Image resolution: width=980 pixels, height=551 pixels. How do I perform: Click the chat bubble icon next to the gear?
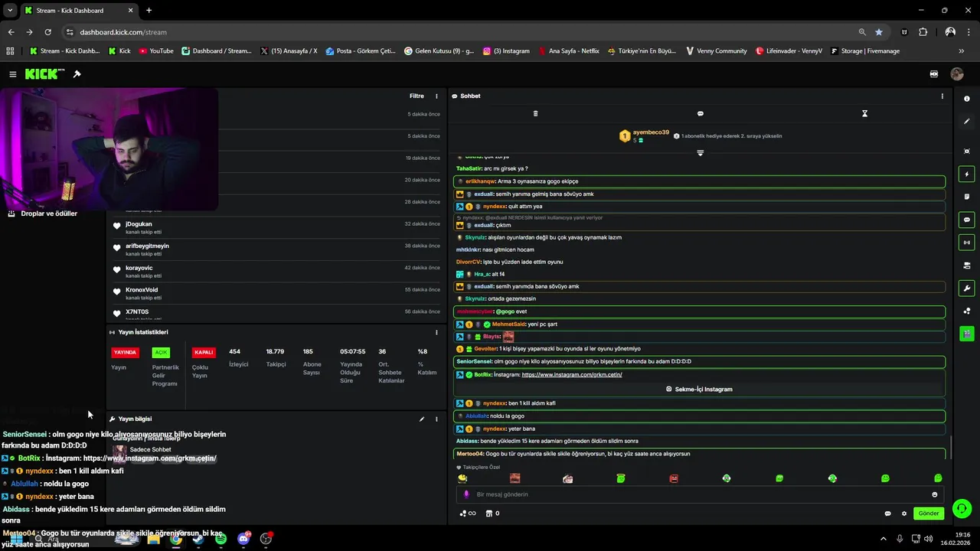[887, 514]
